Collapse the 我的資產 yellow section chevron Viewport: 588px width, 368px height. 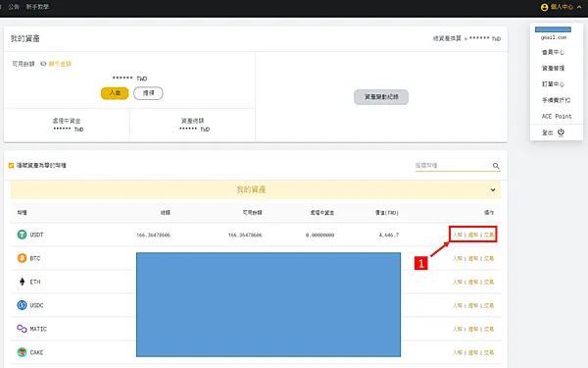[x=493, y=190]
